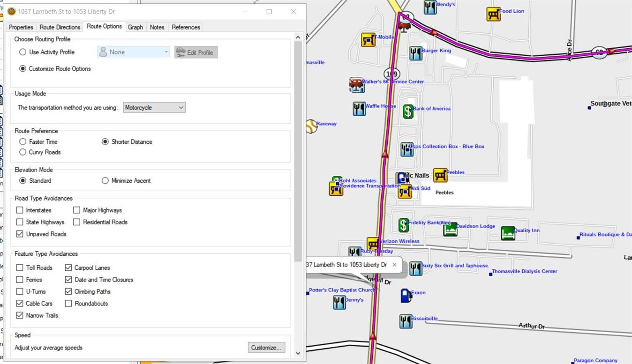Image resolution: width=632 pixels, height=364 pixels.
Task: Click the Quality Inn lodging icon
Action: pos(508,233)
